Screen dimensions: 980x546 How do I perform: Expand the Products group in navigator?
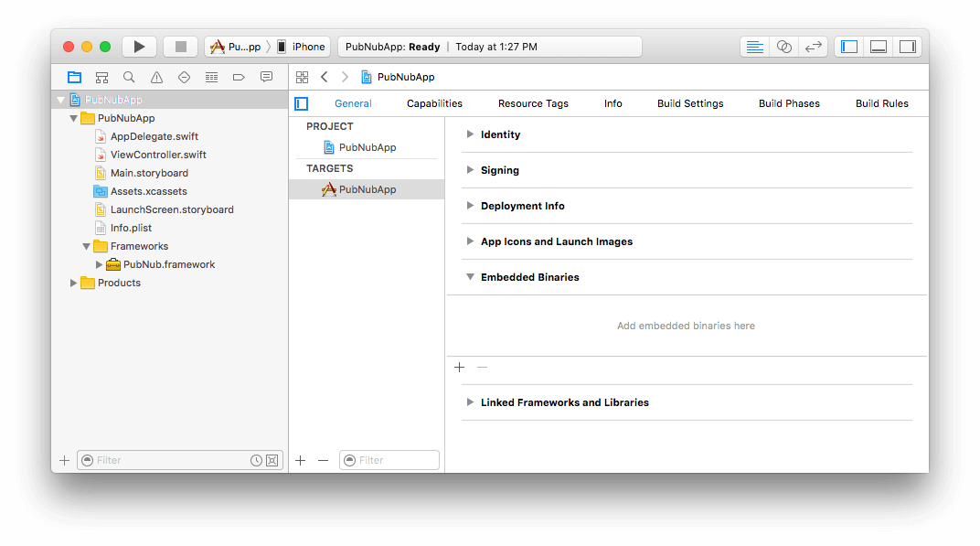(74, 283)
